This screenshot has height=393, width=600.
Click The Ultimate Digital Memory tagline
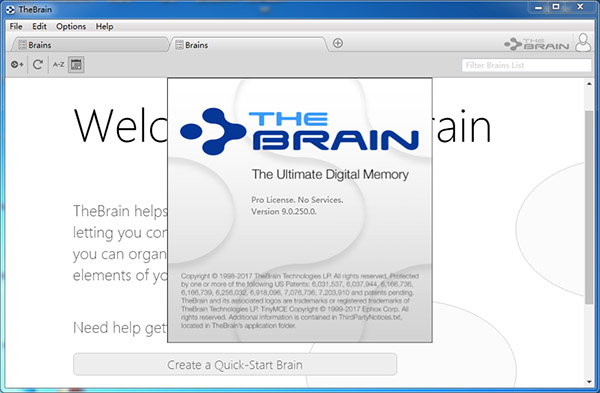[330, 174]
